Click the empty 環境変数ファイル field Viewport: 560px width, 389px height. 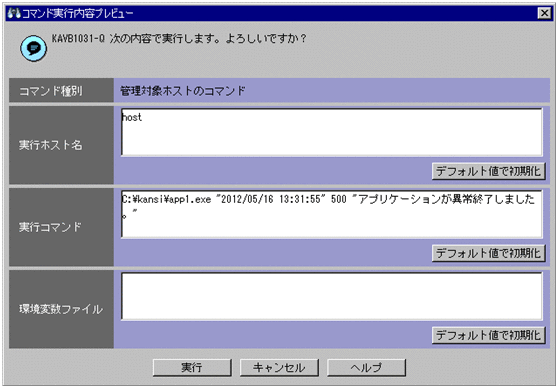332,296
